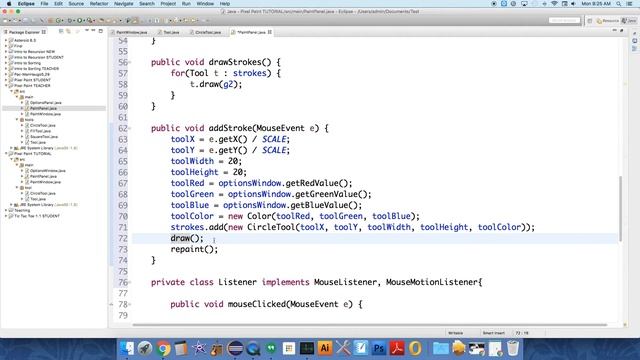This screenshot has height=360, width=640.
Task: Switch to the CircleTool.java editor tab
Action: [207, 32]
